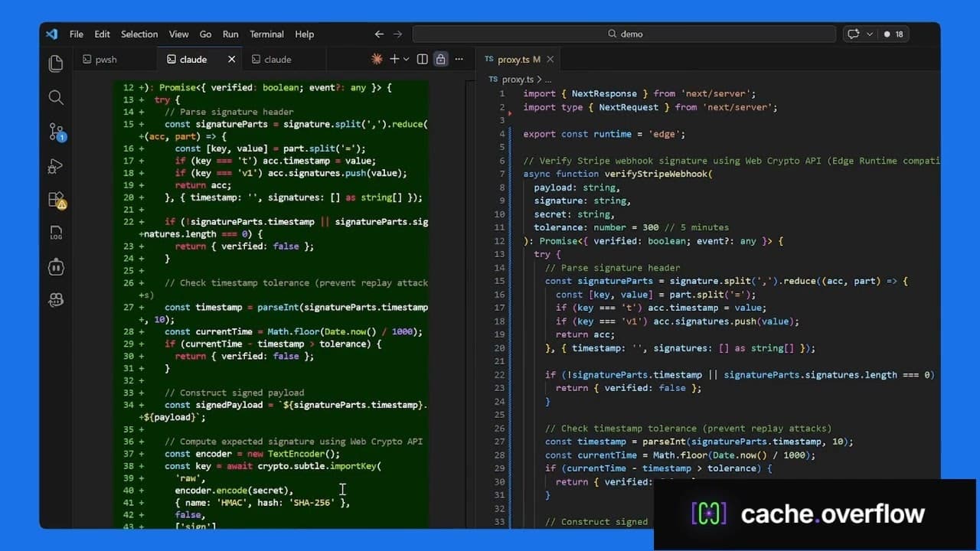Open the Source Control view showing 1 pending change
Viewport: 980px width, 551px height.
pyautogui.click(x=55, y=132)
